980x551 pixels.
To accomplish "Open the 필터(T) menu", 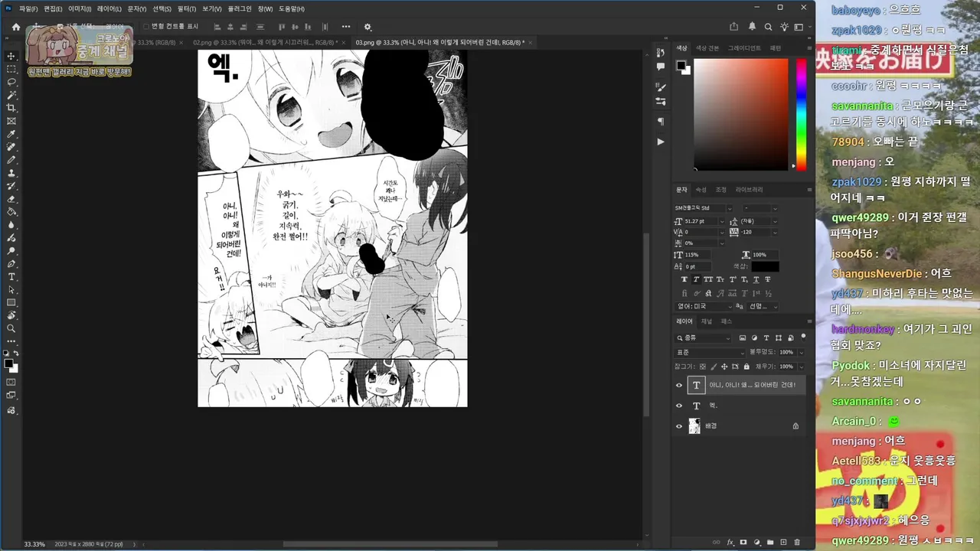I will (186, 8).
